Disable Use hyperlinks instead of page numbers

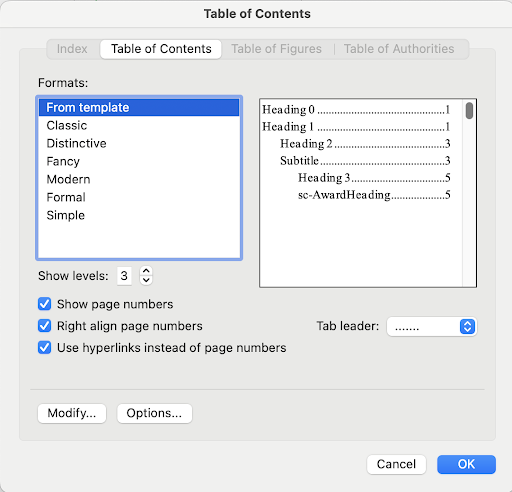pos(44,347)
